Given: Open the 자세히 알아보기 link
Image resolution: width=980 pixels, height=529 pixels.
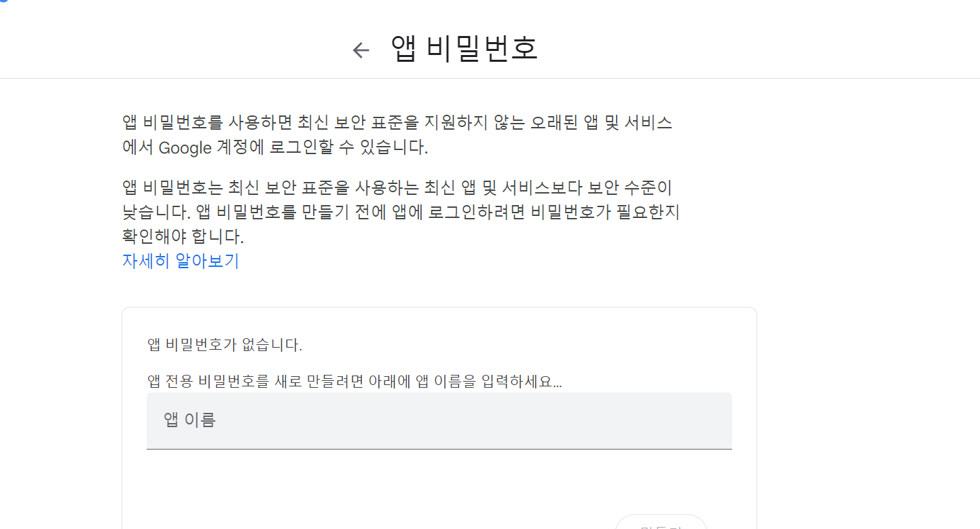Looking at the screenshot, I should (181, 261).
